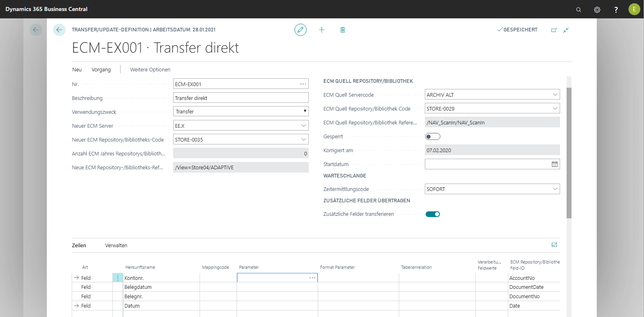This screenshot has width=644, height=317.
Task: Click calendar icon in Startdatum field
Action: point(554,164)
